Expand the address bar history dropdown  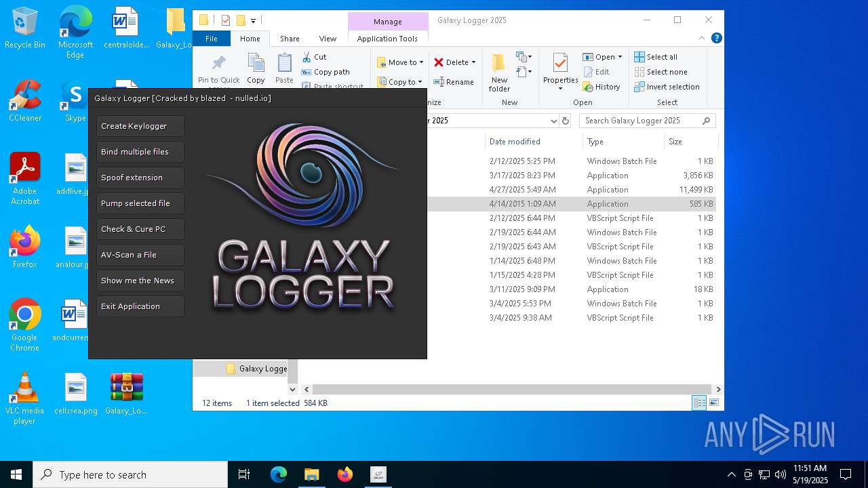coord(553,121)
